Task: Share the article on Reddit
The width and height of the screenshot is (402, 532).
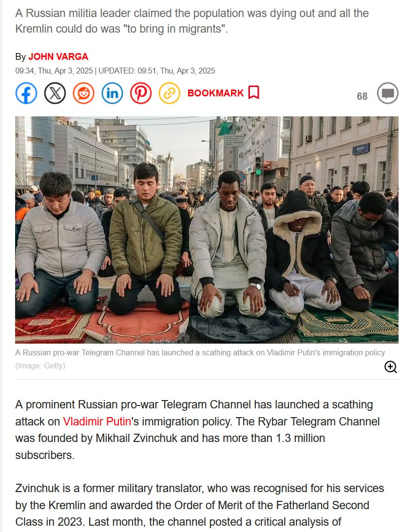Action: (83, 93)
